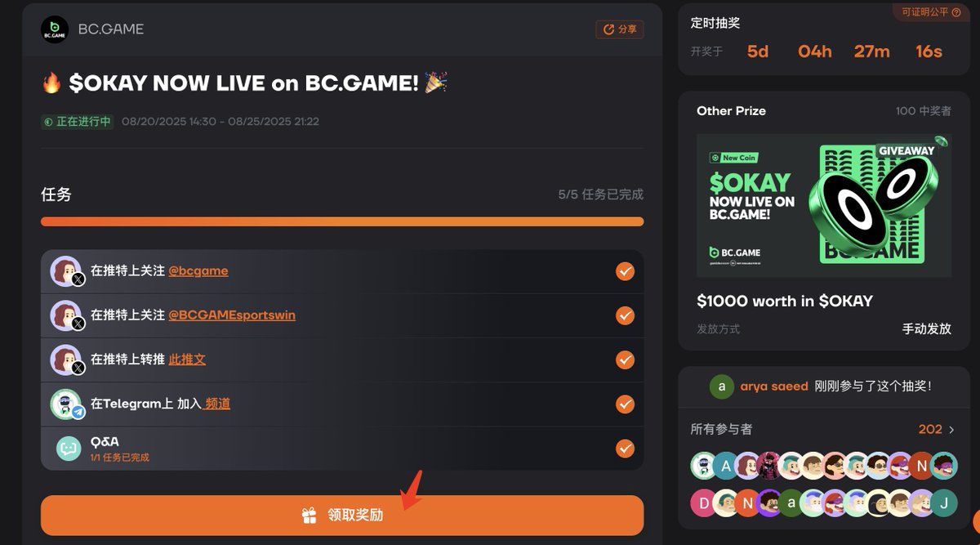Click the avatar icon beside retweet task
This screenshot has width=980, height=545.
[x=66, y=360]
